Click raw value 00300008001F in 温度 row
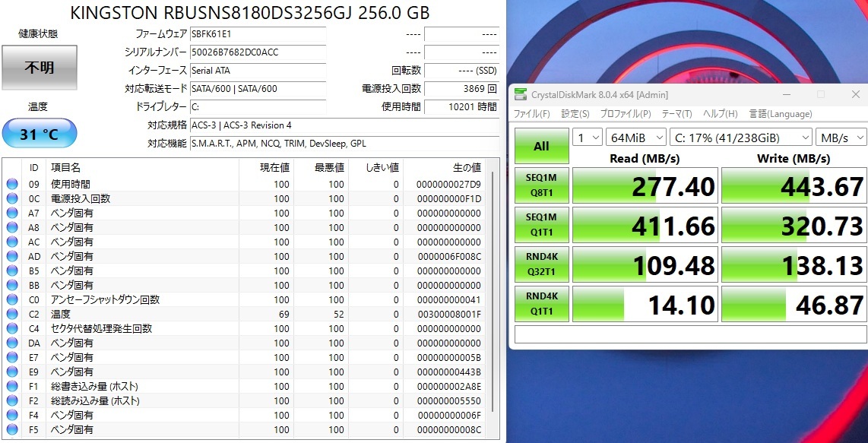Screen dimensions: 868x443 tap(449, 314)
